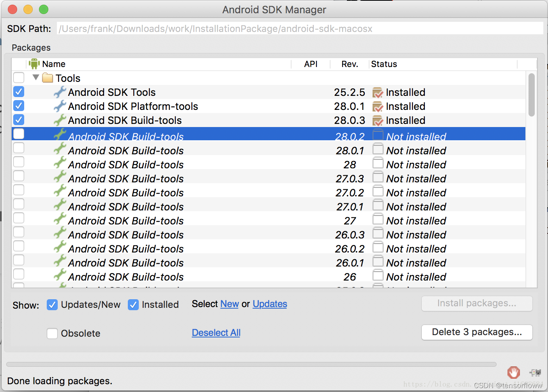The height and width of the screenshot is (392, 548).
Task: Toggle the Installed show filter
Action: pyautogui.click(x=133, y=305)
